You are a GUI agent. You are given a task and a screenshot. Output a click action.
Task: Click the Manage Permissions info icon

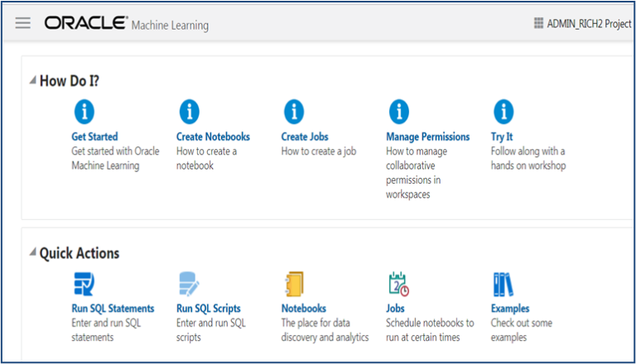[399, 111]
